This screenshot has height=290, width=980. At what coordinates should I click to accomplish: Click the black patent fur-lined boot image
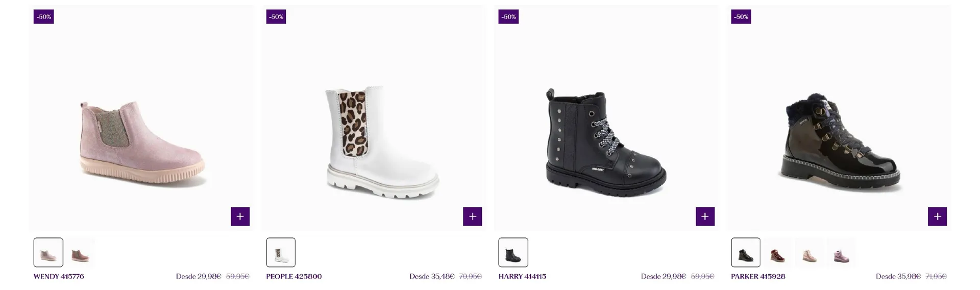[840, 143]
